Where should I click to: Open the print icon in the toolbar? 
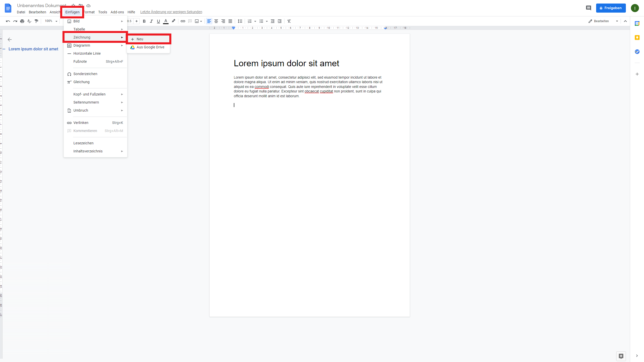tap(22, 21)
